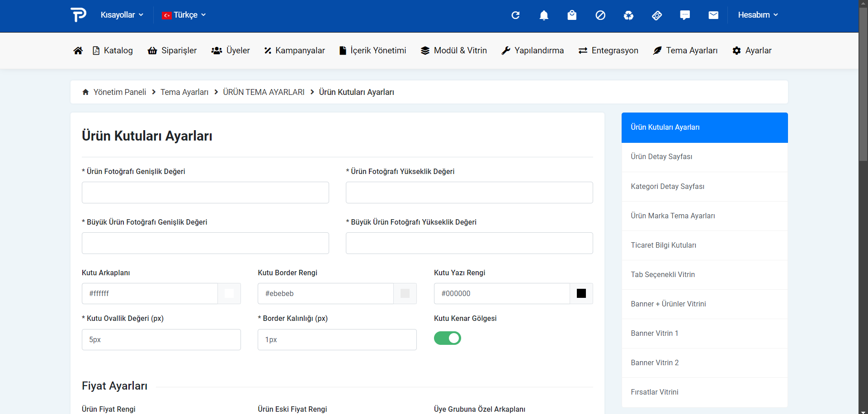Screen dimensions: 868x414
Task: Click the Ürün Fotoğrafı Genişlik Değeri field
Action: coord(205,193)
